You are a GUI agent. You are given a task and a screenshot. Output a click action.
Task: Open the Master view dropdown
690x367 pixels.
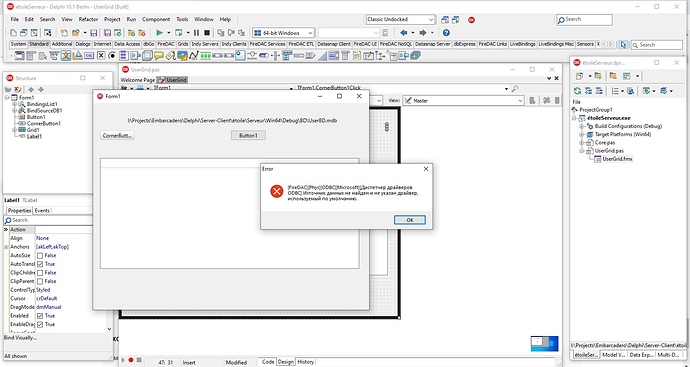tap(520, 101)
